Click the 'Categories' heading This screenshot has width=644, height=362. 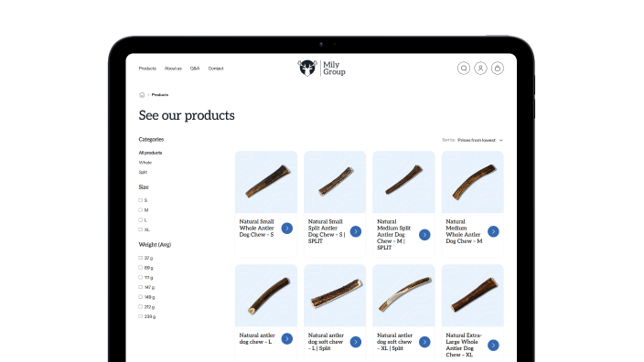151,140
